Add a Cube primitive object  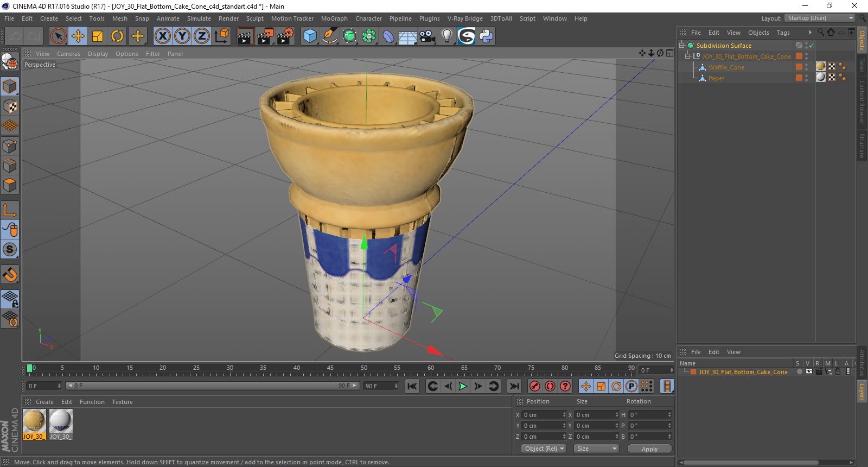[310, 36]
